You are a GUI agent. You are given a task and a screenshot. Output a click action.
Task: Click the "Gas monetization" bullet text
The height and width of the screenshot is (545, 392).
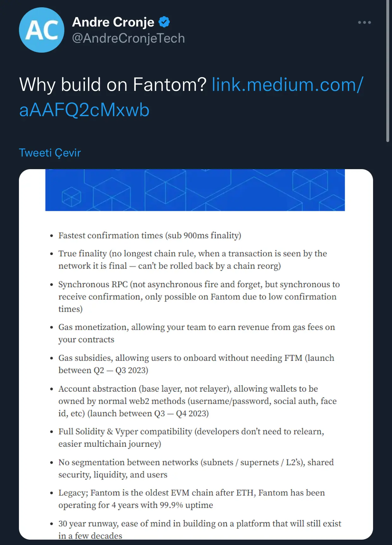(196, 333)
